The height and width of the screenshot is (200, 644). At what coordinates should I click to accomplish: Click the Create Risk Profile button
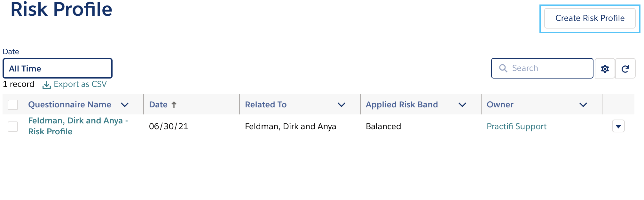[589, 18]
